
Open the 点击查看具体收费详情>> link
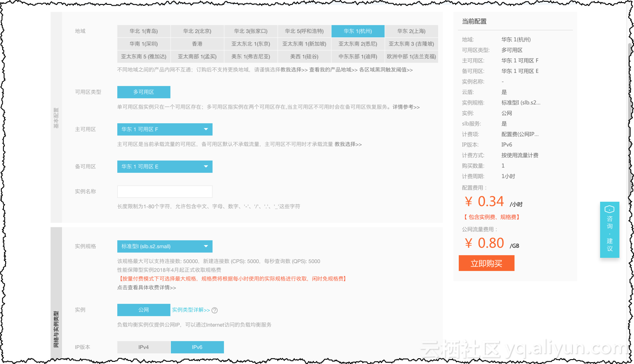pos(147,288)
